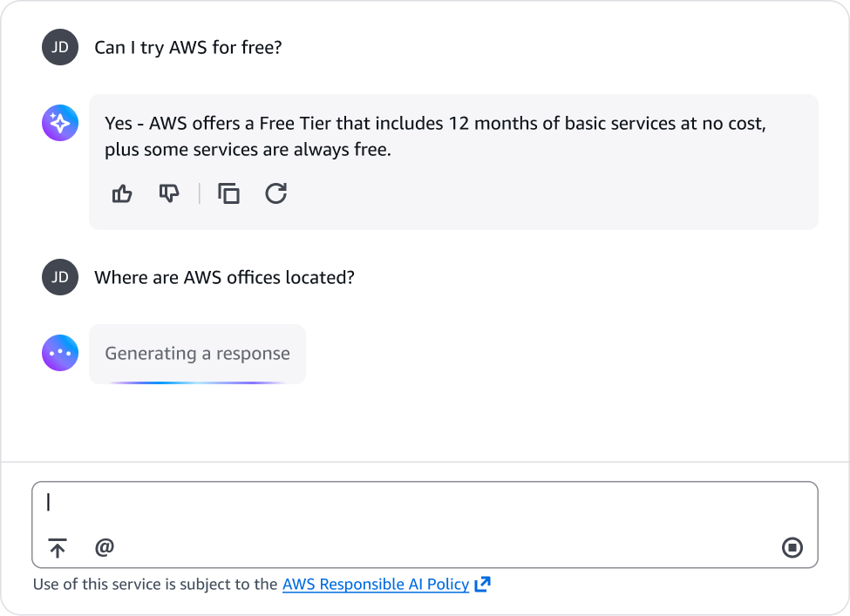The width and height of the screenshot is (850, 616).
Task: Open the AWS Responsible AI Policy link
Action: pos(375,585)
